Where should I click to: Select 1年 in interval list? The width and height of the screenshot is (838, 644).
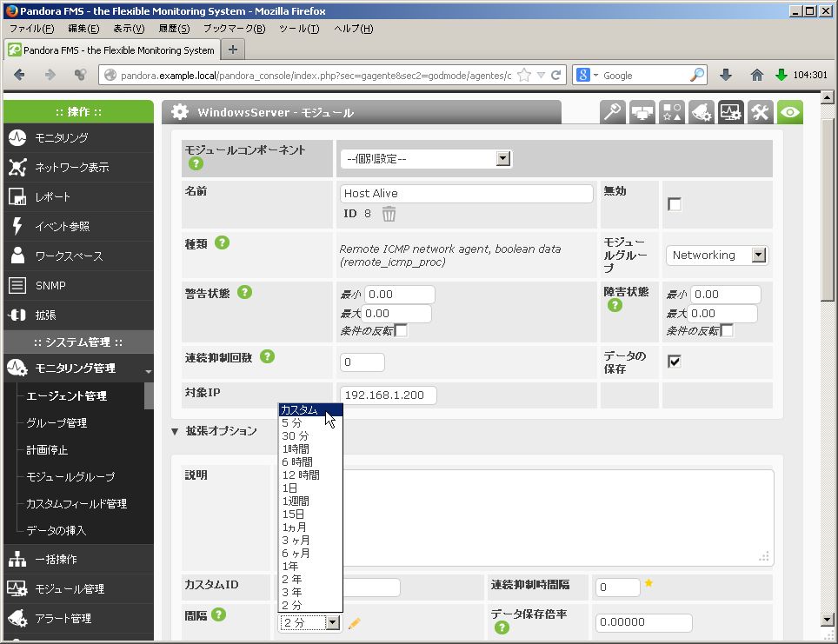click(x=310, y=567)
